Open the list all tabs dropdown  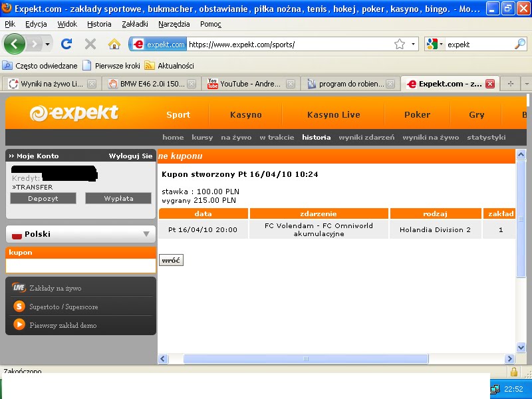coord(527,84)
